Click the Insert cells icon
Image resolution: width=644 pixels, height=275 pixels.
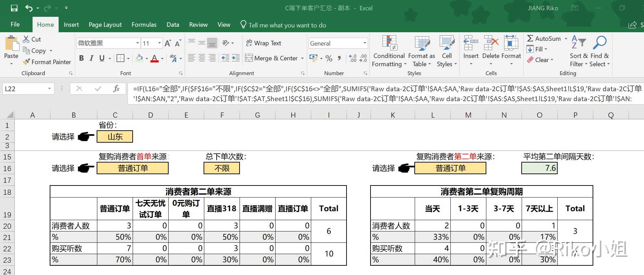471,43
